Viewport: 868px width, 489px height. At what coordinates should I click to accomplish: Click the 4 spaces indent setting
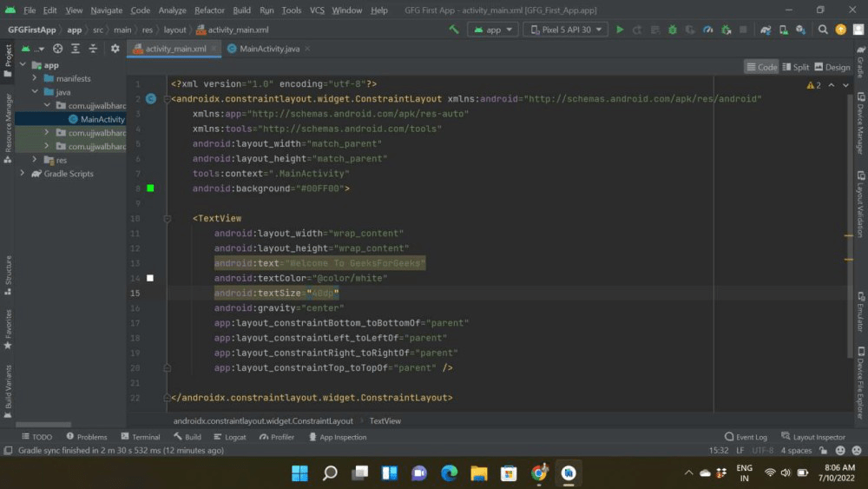(x=796, y=450)
